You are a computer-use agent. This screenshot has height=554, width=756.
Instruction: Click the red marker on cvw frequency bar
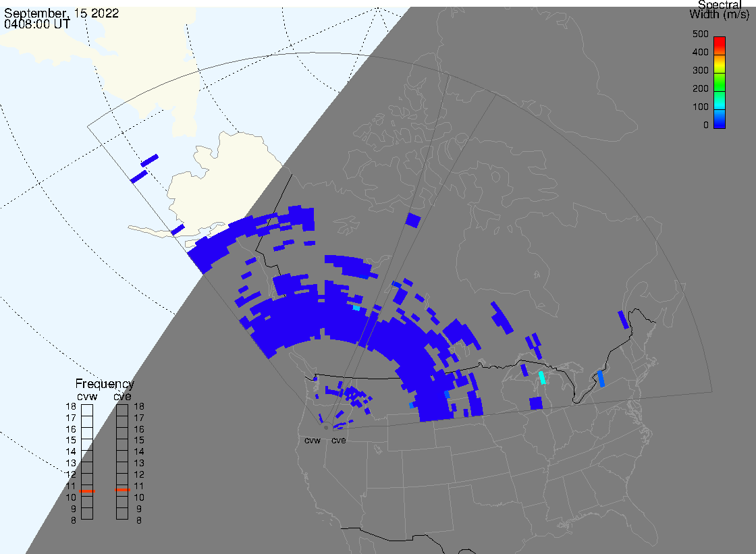(87, 491)
